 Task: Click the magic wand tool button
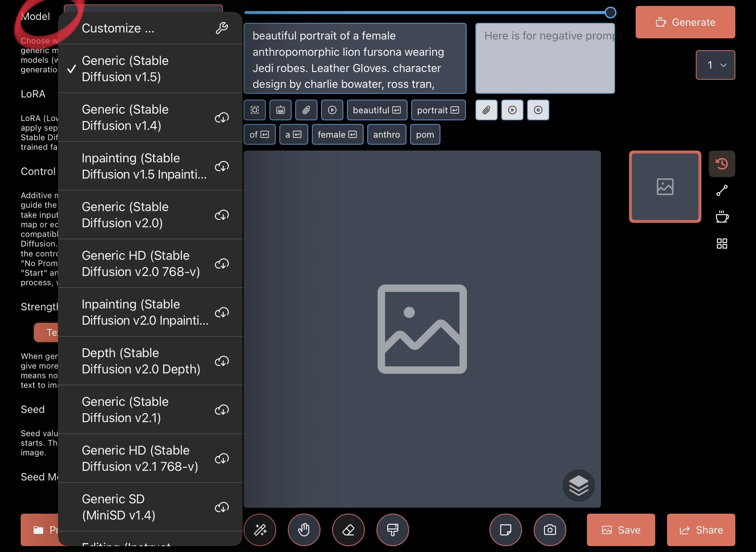click(260, 530)
